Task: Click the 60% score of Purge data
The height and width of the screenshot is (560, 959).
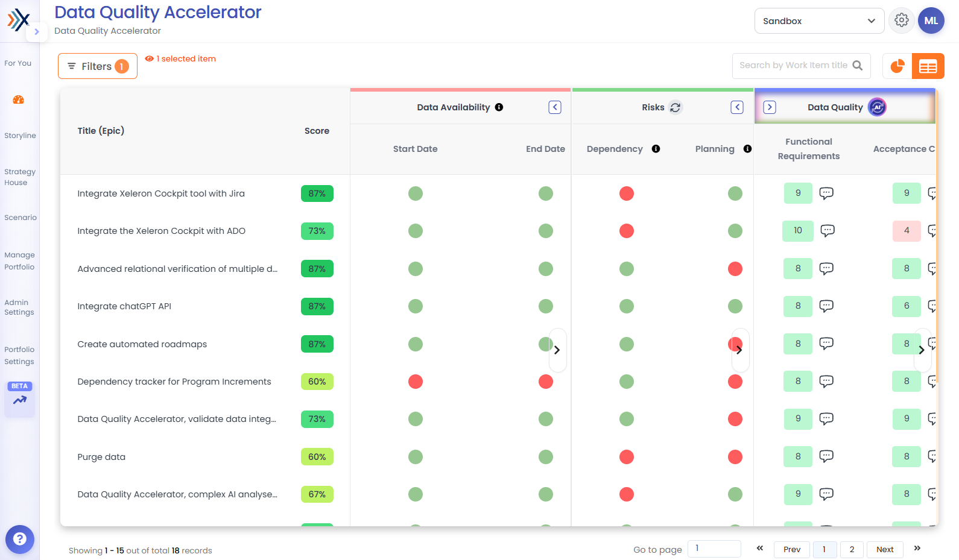Action: 317,457
